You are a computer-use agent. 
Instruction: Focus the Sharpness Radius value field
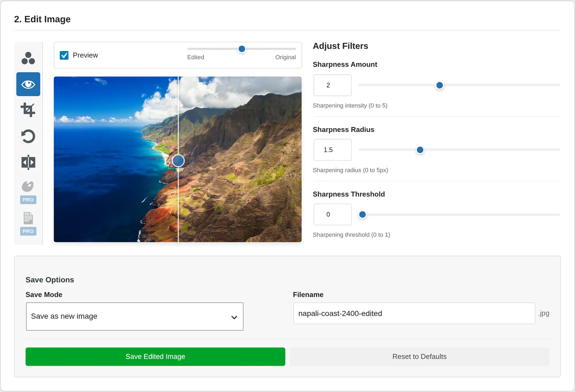(x=332, y=150)
